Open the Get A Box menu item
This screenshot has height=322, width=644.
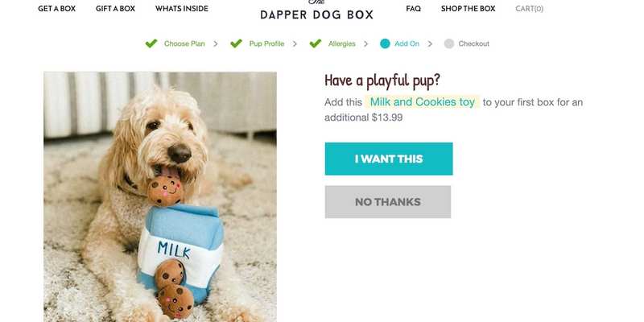(56, 9)
